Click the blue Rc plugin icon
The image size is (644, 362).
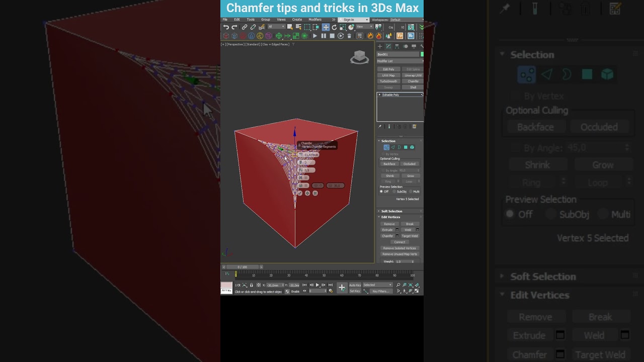(411, 36)
